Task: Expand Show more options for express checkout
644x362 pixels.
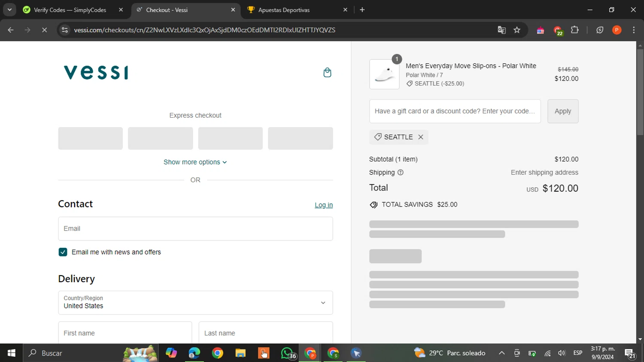Action: coord(195,162)
